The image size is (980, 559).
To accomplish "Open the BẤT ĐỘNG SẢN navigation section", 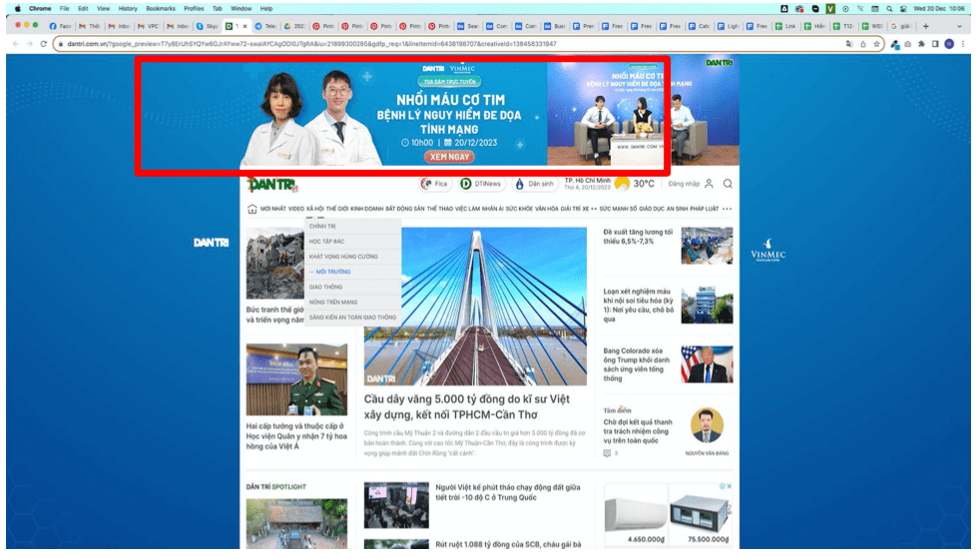I will click(x=405, y=209).
